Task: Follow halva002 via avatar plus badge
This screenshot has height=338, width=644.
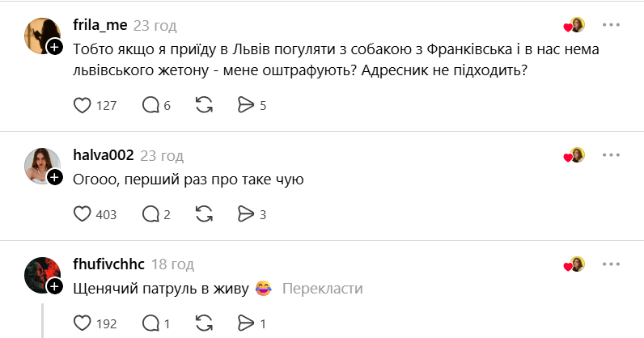Action: pyautogui.click(x=55, y=177)
